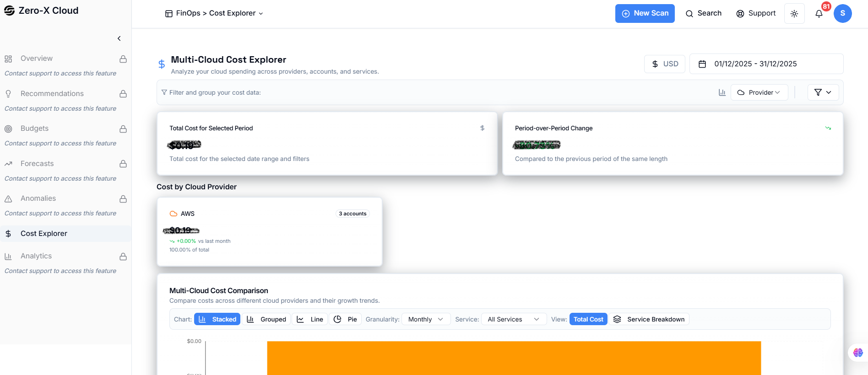Screen dimensions: 868x375
Task: Open the All Services dropdown
Action: point(514,319)
